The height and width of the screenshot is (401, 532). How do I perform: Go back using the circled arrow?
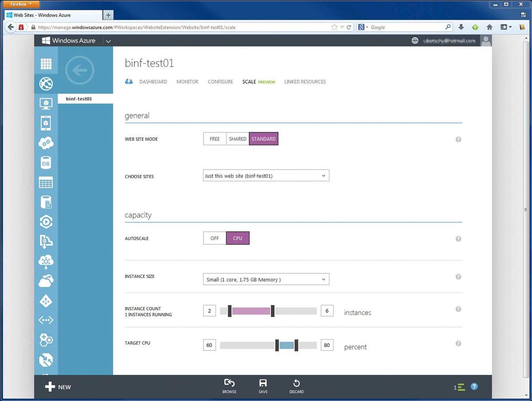(80, 70)
